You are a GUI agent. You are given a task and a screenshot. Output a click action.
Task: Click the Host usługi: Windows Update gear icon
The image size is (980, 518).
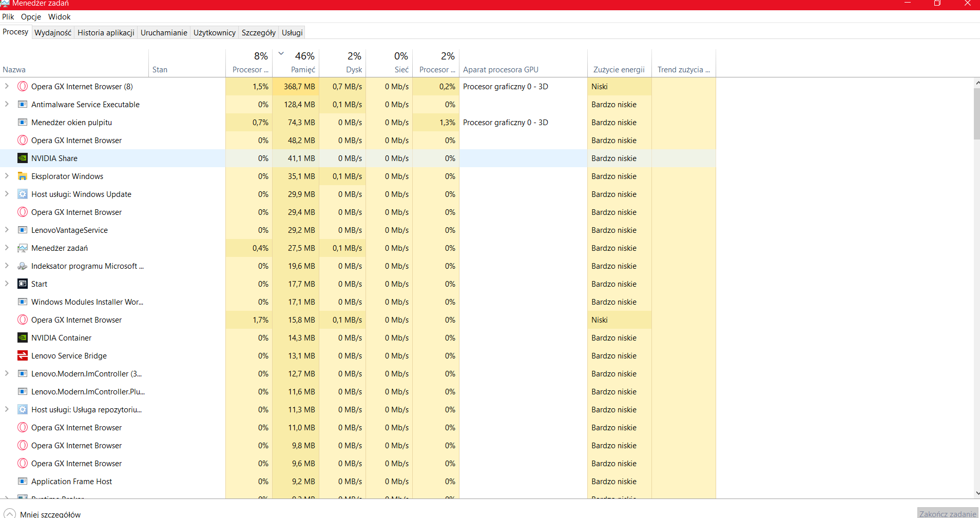pyautogui.click(x=23, y=194)
